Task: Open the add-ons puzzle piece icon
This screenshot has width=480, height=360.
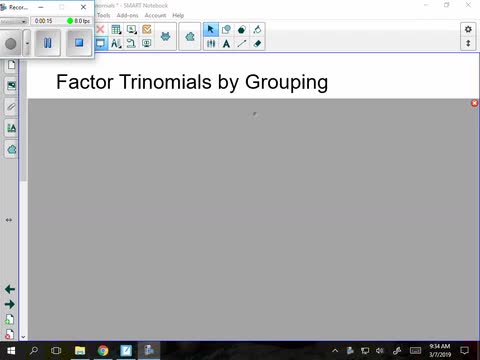Action: pos(190,37)
